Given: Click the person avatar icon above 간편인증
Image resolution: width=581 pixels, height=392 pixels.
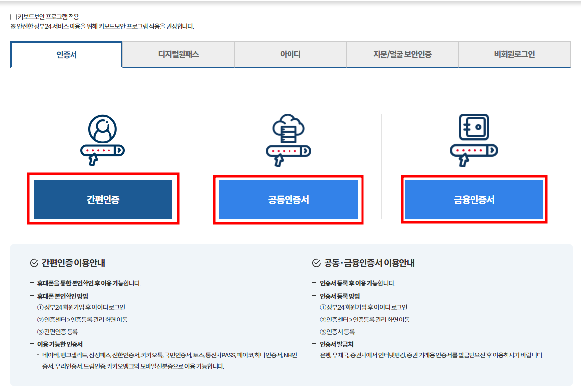Looking at the screenshot, I should 102,129.
